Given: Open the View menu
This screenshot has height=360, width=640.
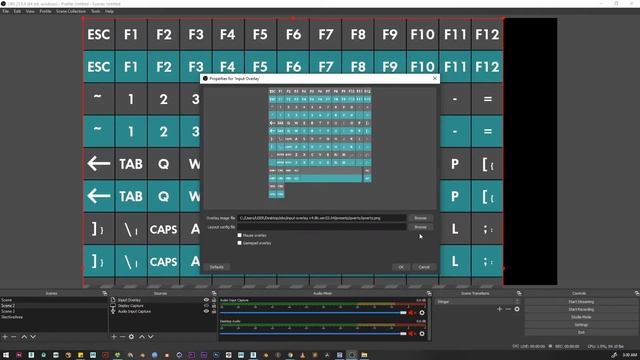Looking at the screenshot, I should click(x=30, y=11).
